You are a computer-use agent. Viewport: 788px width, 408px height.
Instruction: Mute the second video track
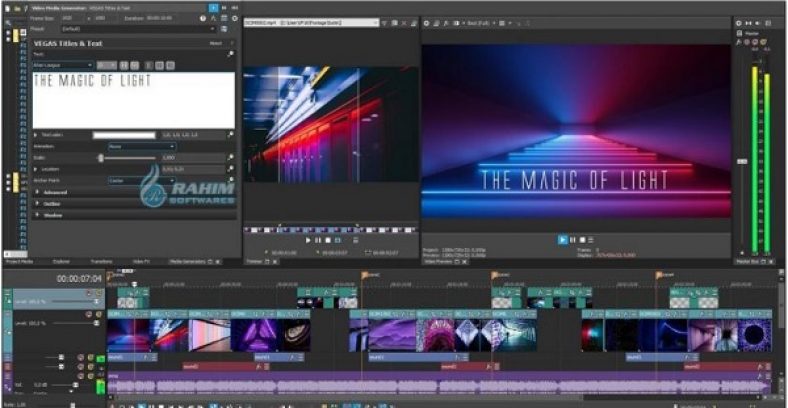89,315
